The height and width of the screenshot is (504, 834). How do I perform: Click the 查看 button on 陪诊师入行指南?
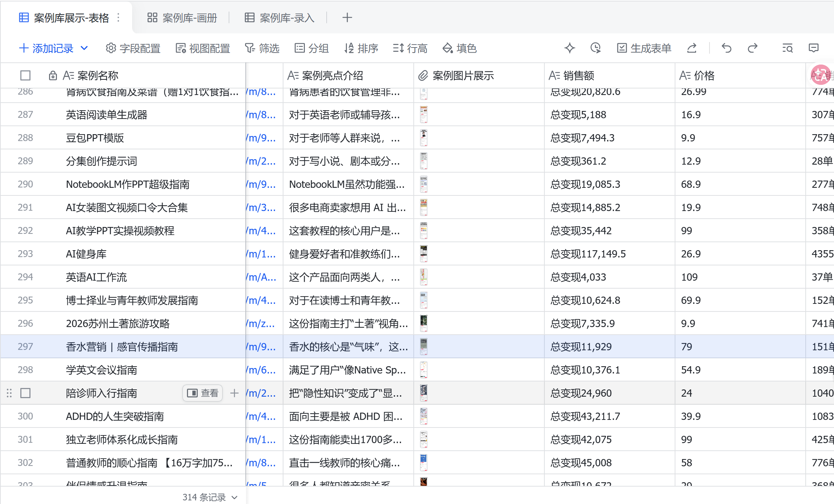[203, 393]
